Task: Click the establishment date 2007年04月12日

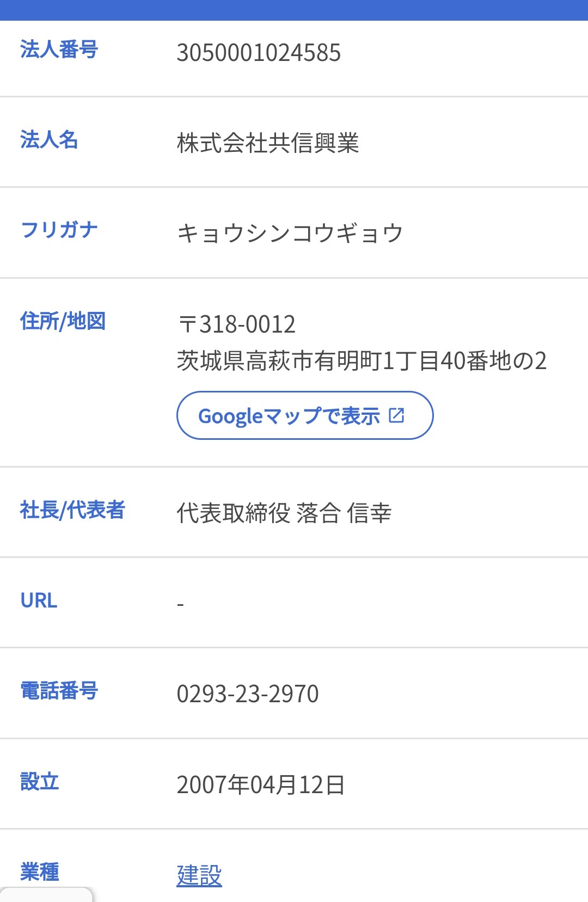Action: (261, 785)
